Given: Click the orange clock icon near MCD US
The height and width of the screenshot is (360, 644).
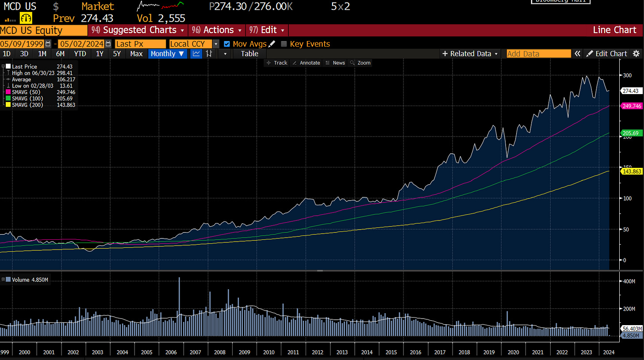Looking at the screenshot, I should [x=25, y=18].
